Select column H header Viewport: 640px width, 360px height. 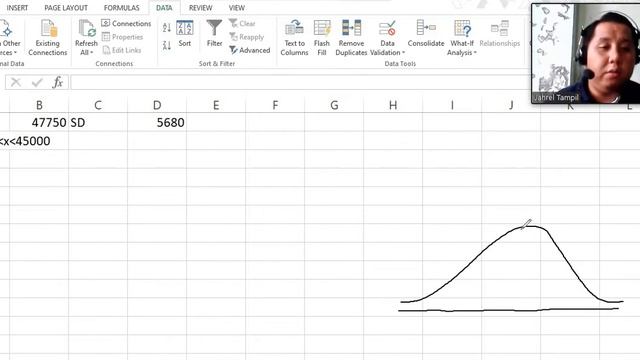point(393,105)
